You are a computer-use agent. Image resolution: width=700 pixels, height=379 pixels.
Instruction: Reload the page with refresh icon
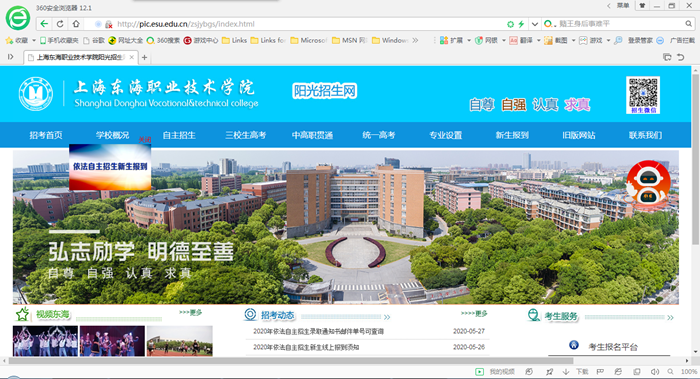coord(60,24)
